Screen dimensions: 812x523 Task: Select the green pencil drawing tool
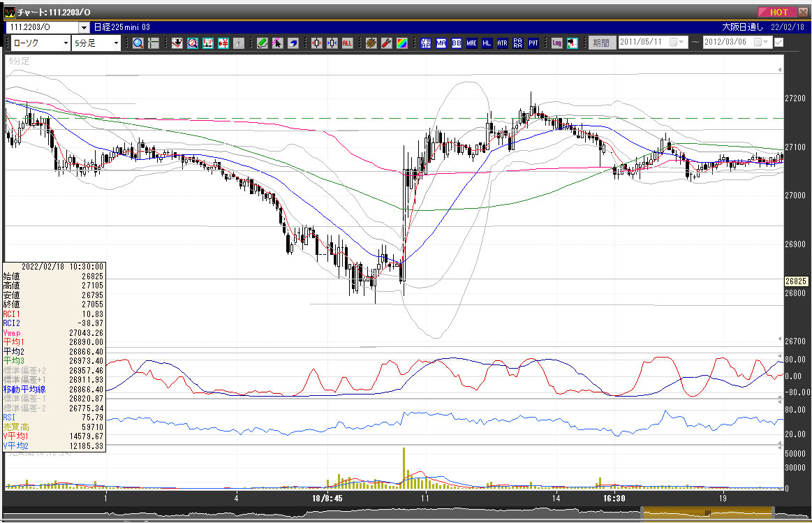pyautogui.click(x=262, y=43)
